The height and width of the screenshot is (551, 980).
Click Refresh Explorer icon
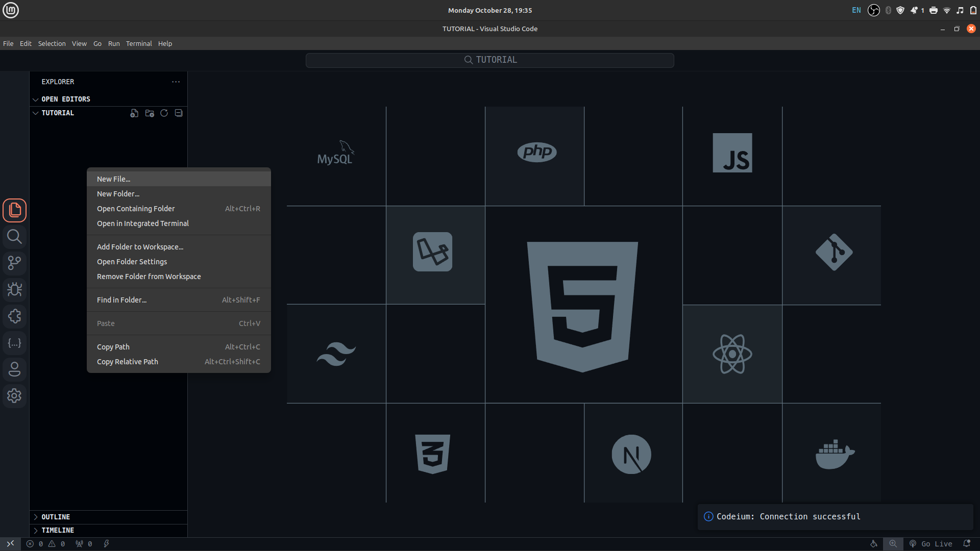coord(164,113)
